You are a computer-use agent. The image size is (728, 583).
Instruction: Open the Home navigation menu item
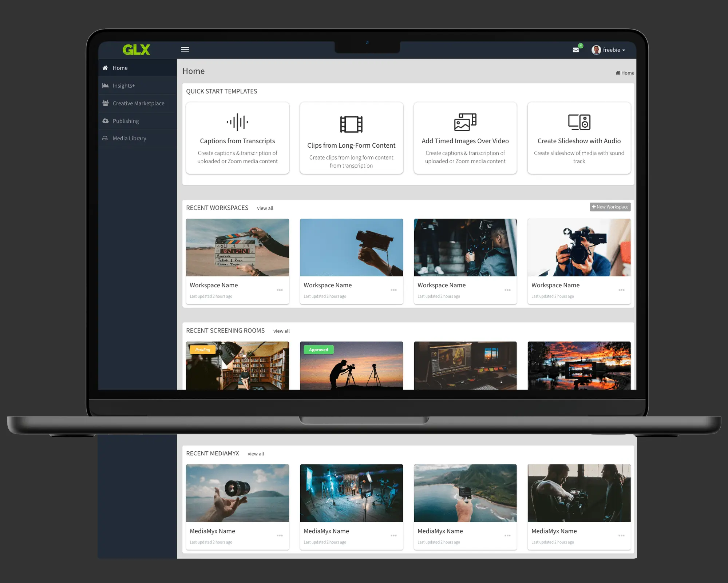pos(119,68)
